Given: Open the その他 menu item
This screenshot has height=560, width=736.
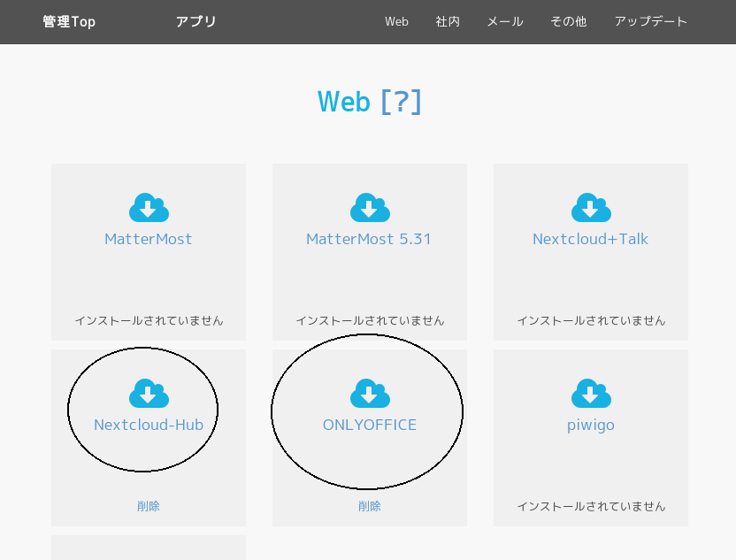Looking at the screenshot, I should pos(569,21).
